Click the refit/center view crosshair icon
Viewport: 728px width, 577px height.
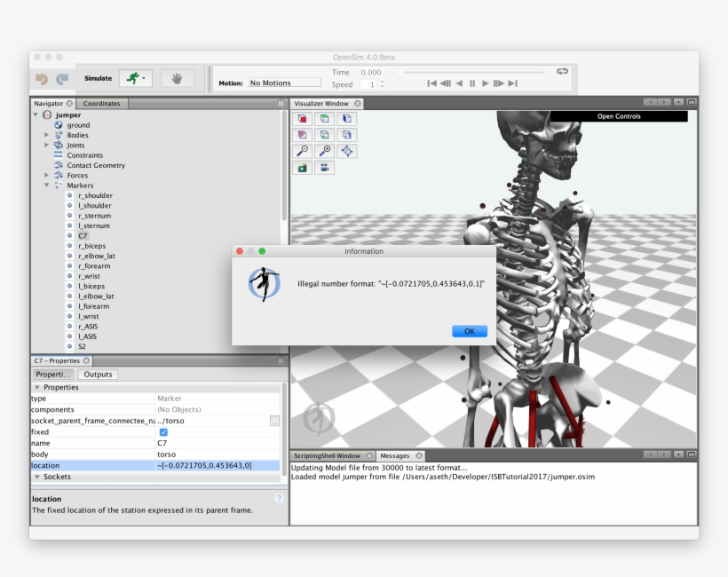pyautogui.click(x=347, y=151)
